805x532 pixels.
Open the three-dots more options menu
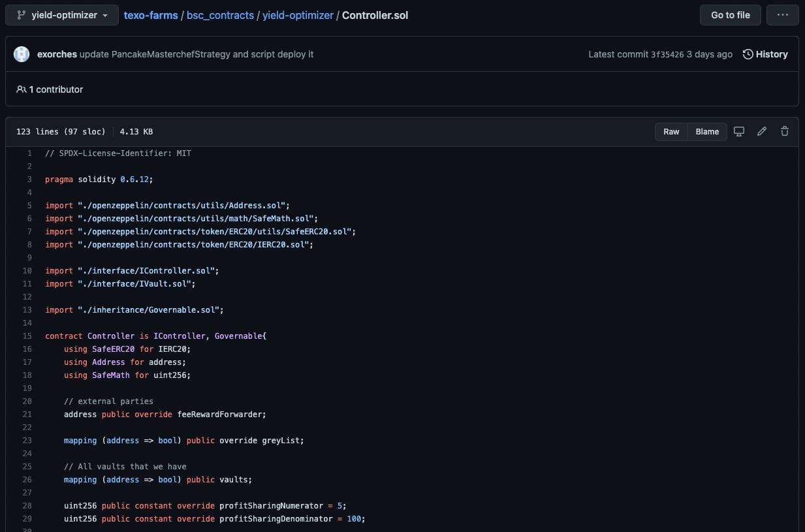(782, 15)
